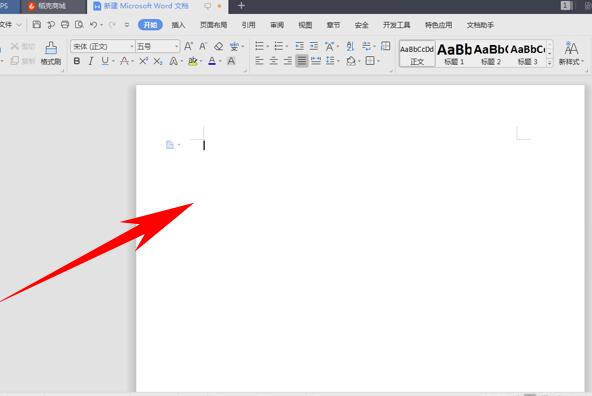Expand the styles gallery arrow
The width and height of the screenshot is (592, 396).
(550, 63)
